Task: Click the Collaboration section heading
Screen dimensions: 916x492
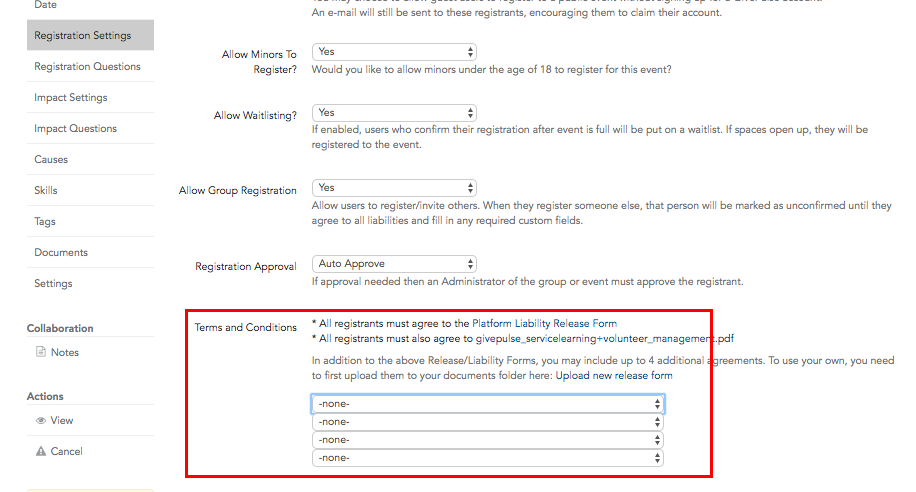Action: coord(60,328)
